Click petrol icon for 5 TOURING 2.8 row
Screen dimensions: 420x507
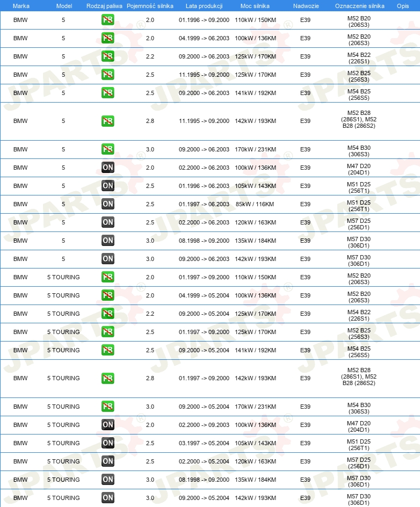pos(107,378)
